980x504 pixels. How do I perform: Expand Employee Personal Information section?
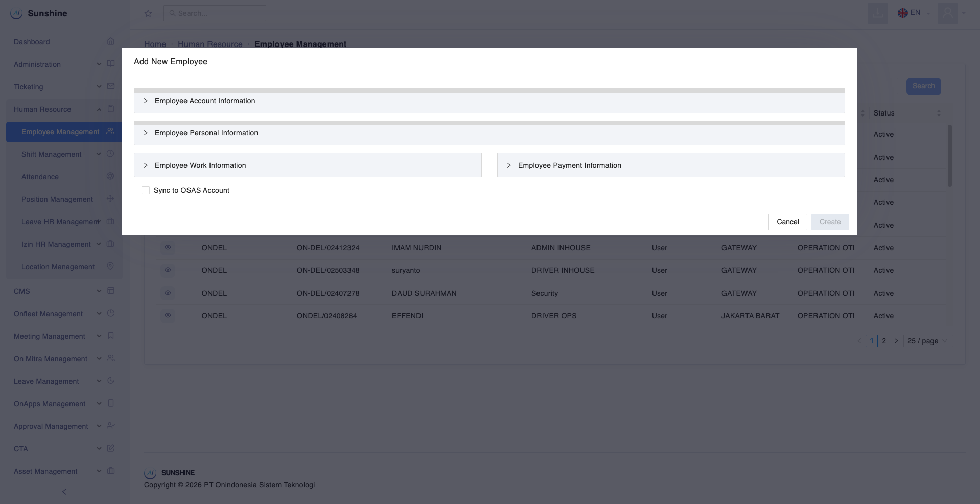[x=206, y=133]
